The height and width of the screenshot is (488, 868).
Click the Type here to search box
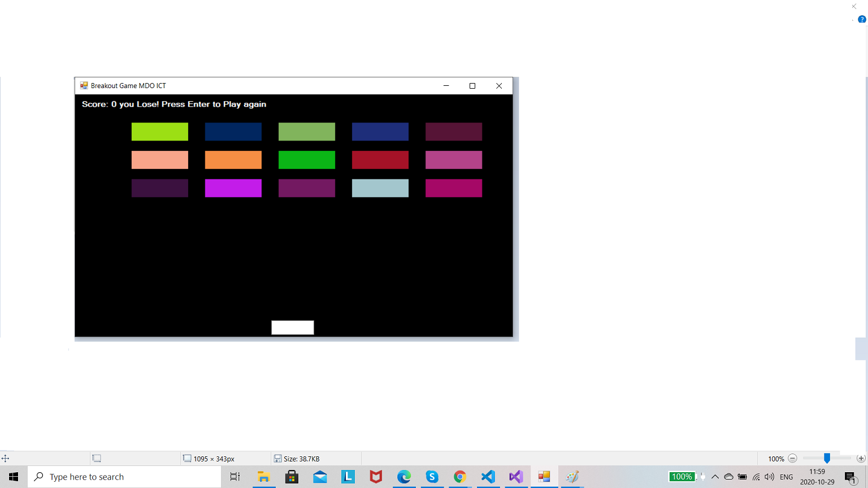[124, 477]
